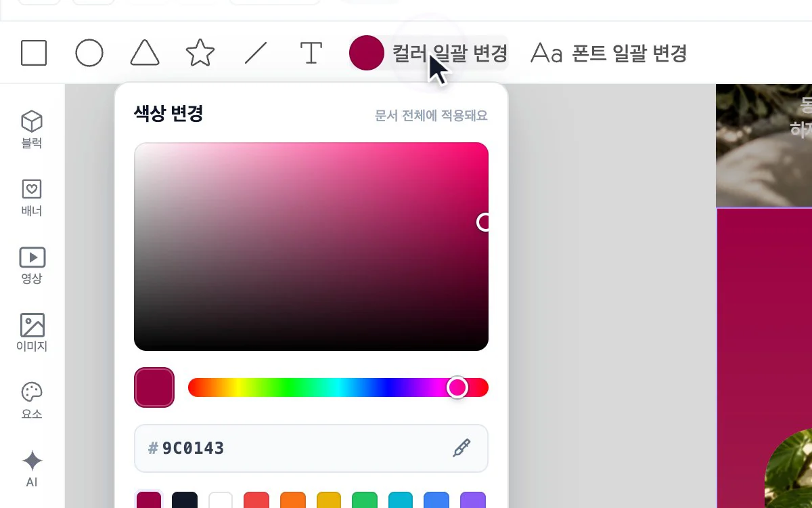Screen dimensions: 812x508
Task: Select the circle shape tool
Action: click(x=89, y=53)
